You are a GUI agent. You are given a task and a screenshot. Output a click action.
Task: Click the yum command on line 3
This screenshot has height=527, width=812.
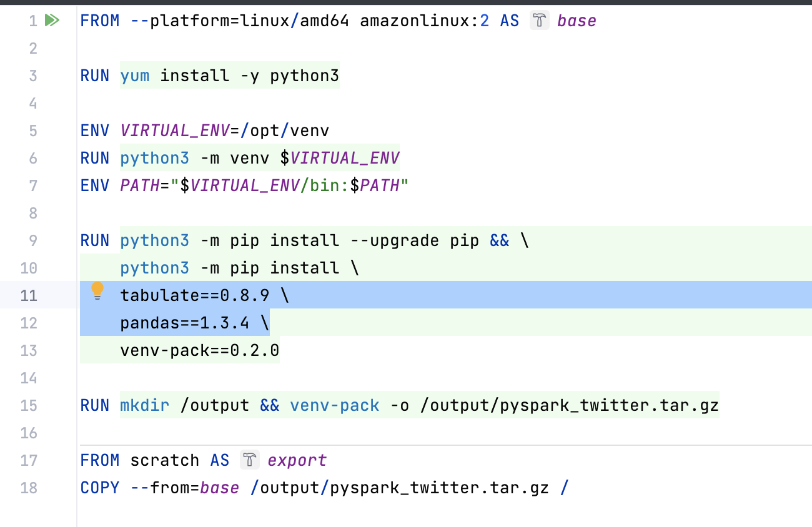click(x=135, y=76)
